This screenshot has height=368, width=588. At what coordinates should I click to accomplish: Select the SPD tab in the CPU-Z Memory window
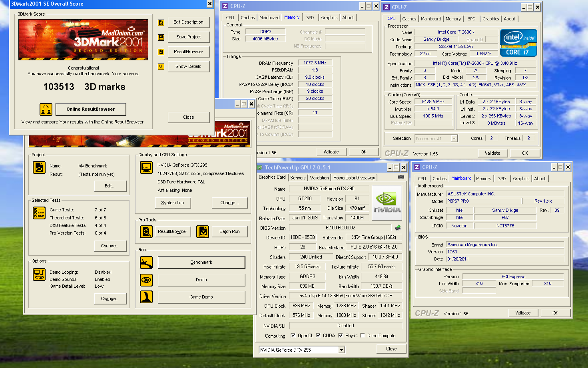click(310, 18)
